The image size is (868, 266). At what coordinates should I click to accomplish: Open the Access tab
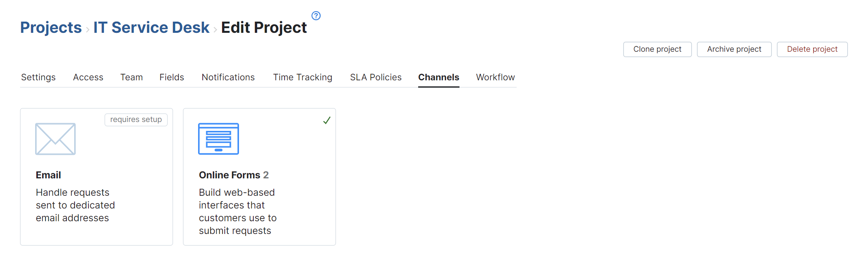(88, 77)
